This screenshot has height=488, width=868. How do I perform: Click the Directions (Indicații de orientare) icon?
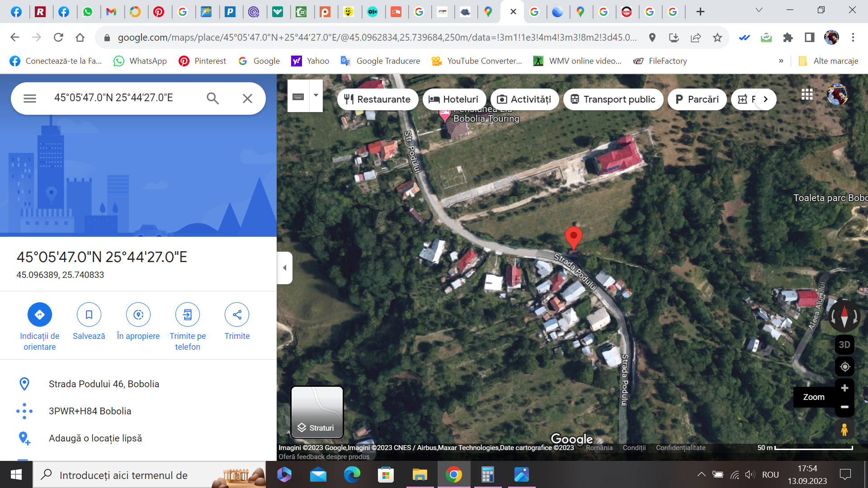(40, 314)
